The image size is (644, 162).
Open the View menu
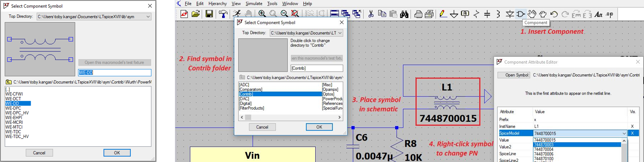(236, 3)
